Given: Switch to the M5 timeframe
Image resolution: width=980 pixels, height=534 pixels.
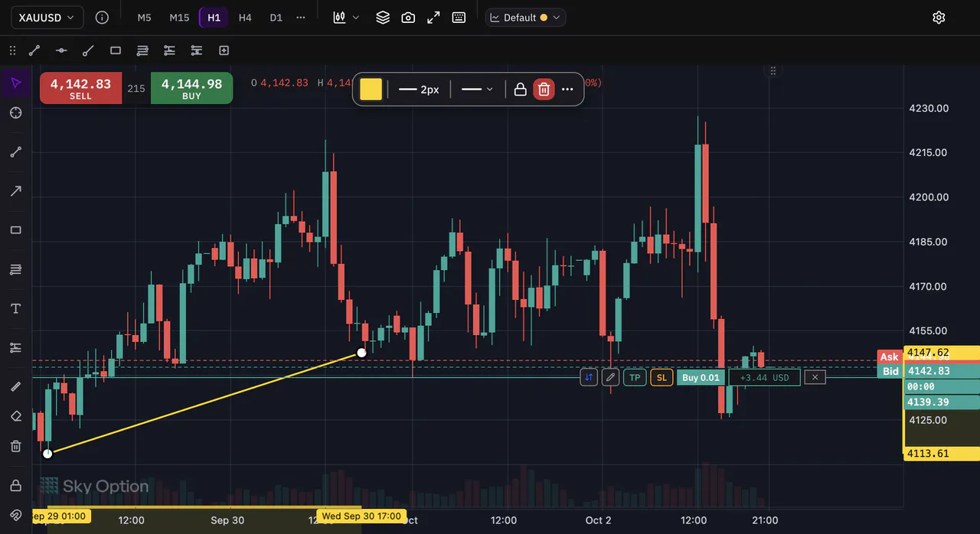Looking at the screenshot, I should click(x=144, y=18).
